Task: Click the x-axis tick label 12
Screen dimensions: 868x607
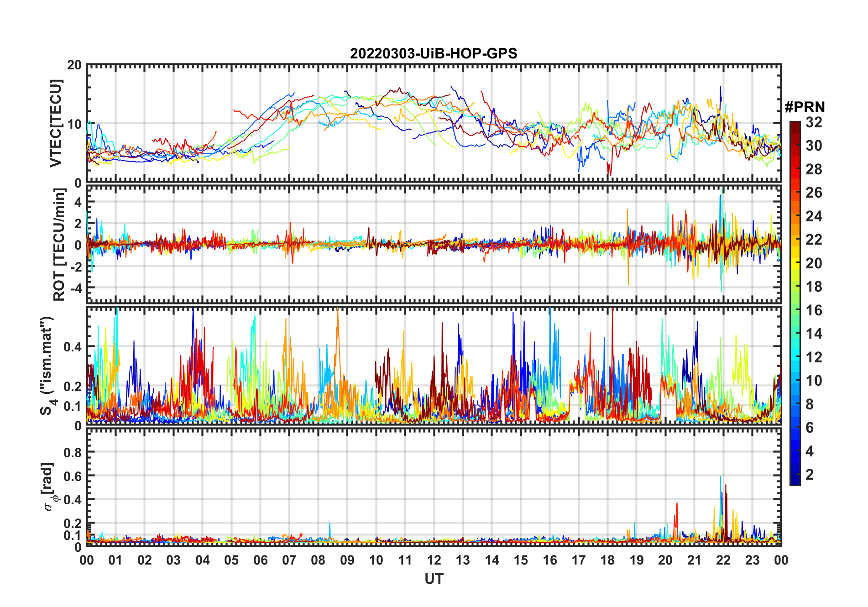Action: (434, 560)
